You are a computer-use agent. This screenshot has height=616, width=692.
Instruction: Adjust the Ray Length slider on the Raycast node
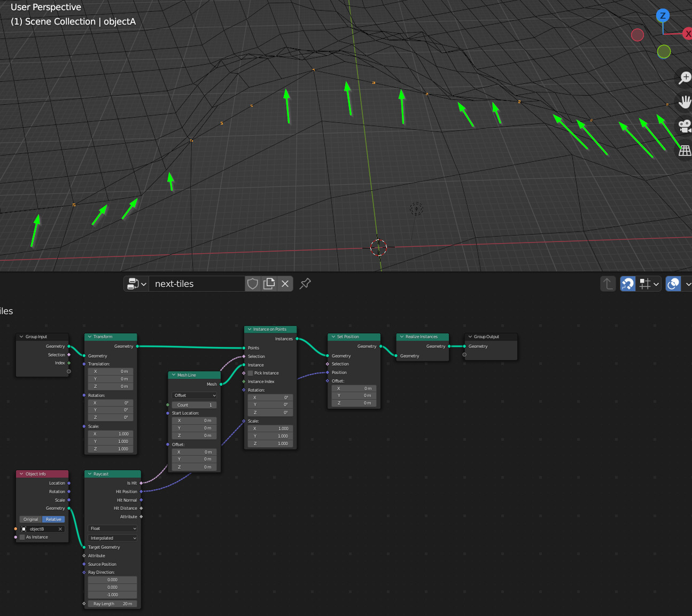tap(112, 604)
